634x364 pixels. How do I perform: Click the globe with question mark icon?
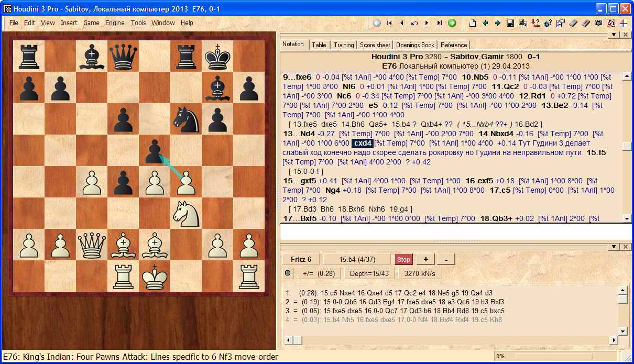tap(548, 23)
